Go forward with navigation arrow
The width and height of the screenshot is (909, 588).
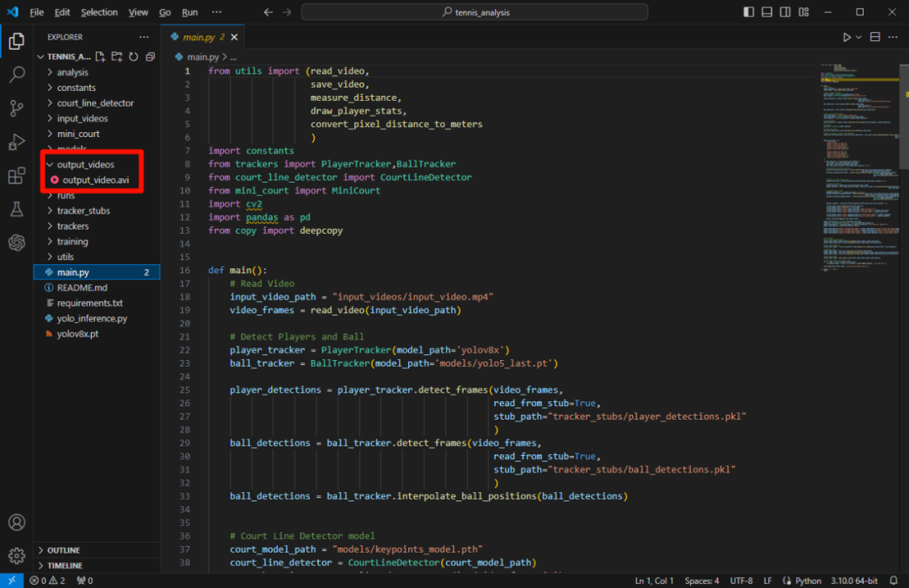pyautogui.click(x=287, y=12)
